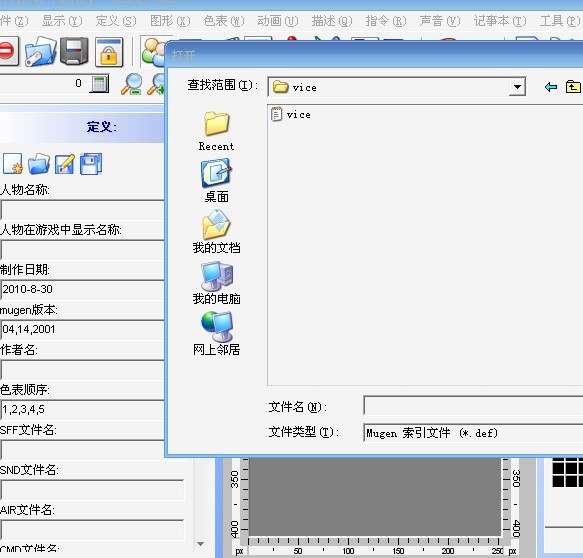Open 我的文档 in dialog sidebar
The height and width of the screenshot is (558, 583).
click(x=216, y=232)
